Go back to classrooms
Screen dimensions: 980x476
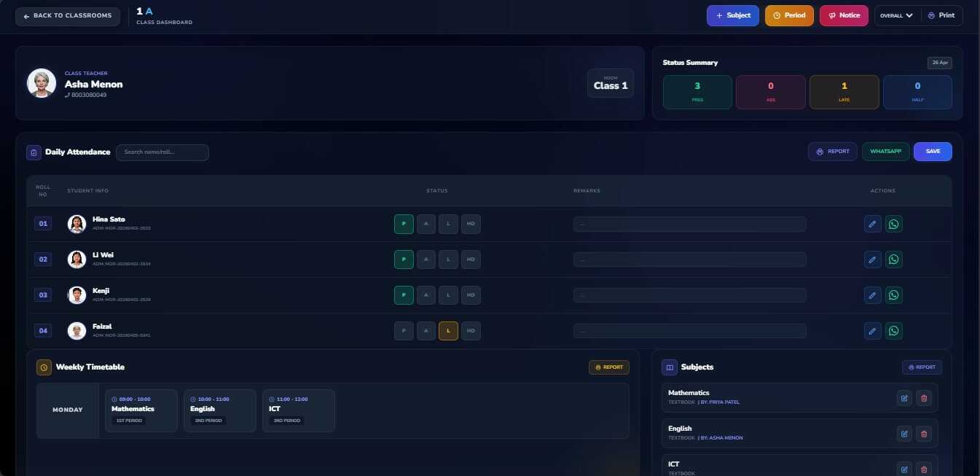click(x=68, y=16)
